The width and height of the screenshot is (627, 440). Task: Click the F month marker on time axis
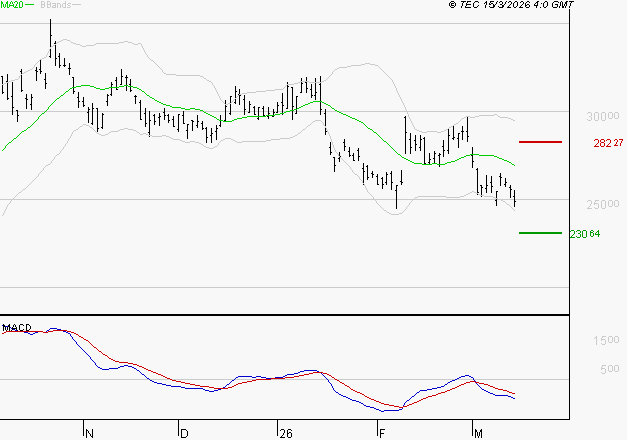382,433
